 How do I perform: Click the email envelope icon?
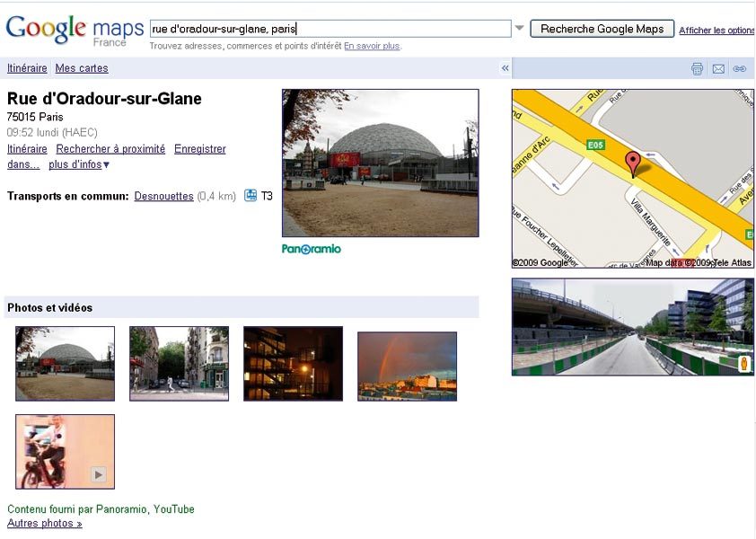pyautogui.click(x=718, y=68)
